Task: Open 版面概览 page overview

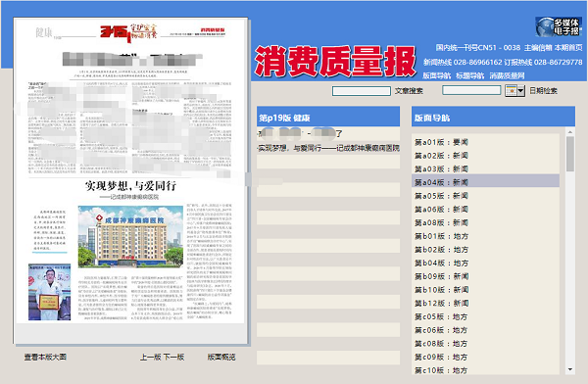Action: pos(221,357)
